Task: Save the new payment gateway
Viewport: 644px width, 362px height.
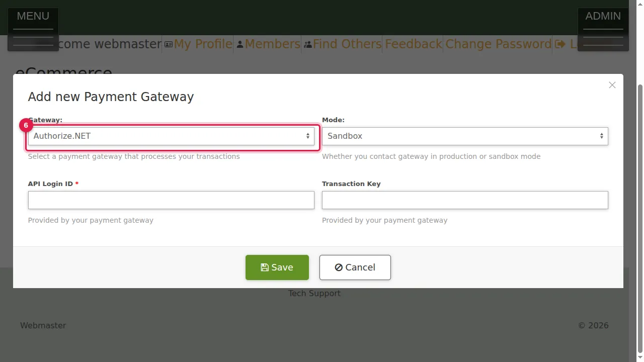Action: tap(277, 267)
